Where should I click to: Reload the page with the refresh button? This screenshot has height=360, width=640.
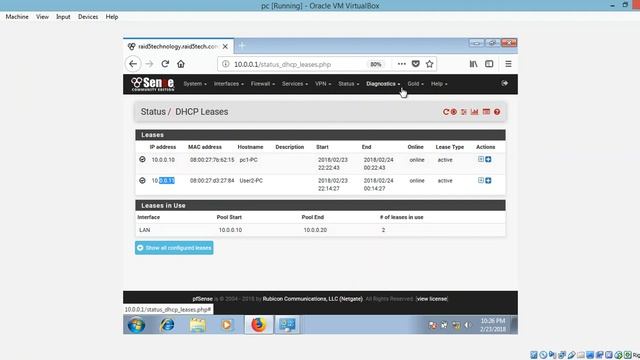pyautogui.click(x=165, y=64)
